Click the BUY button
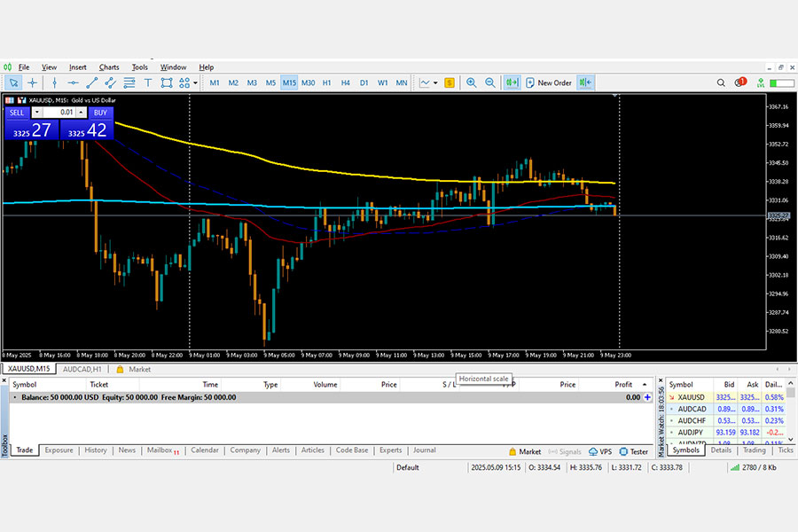The width and height of the screenshot is (798, 532). (101, 113)
